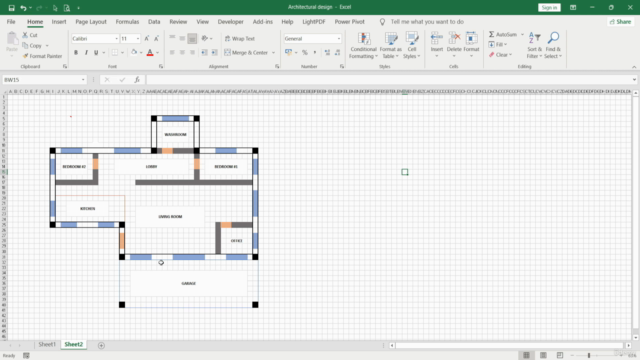Click the Copy icon

[x=25, y=46]
